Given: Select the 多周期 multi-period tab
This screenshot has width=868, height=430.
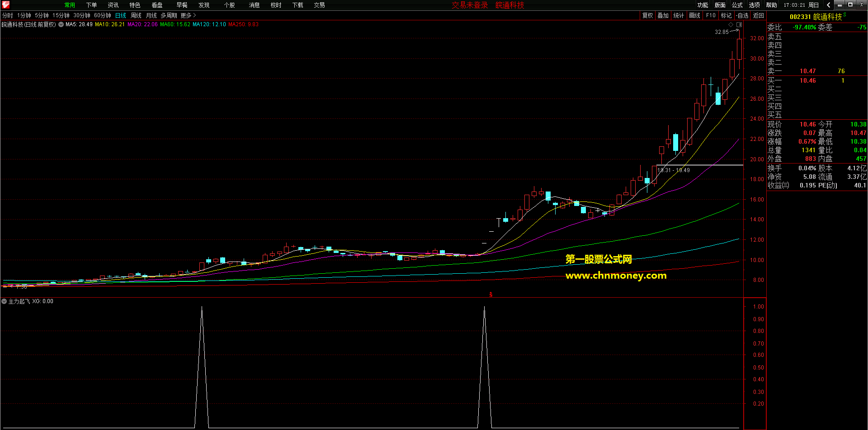Looking at the screenshot, I should click(169, 15).
